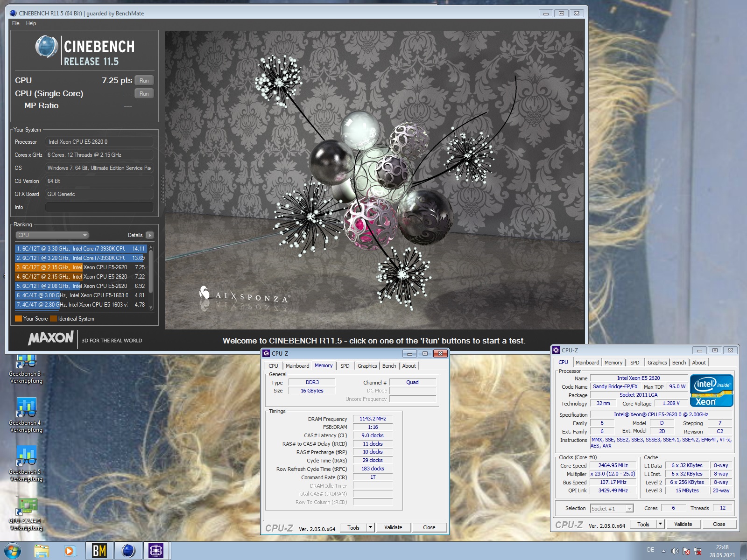747x560 pixels.
Task: Select ranking row Xeon E5-2620 7.22
Action: [x=81, y=277]
